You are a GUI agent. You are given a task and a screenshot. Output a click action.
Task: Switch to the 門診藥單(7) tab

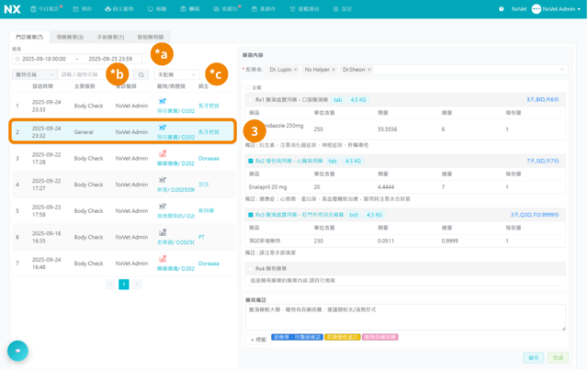29,37
